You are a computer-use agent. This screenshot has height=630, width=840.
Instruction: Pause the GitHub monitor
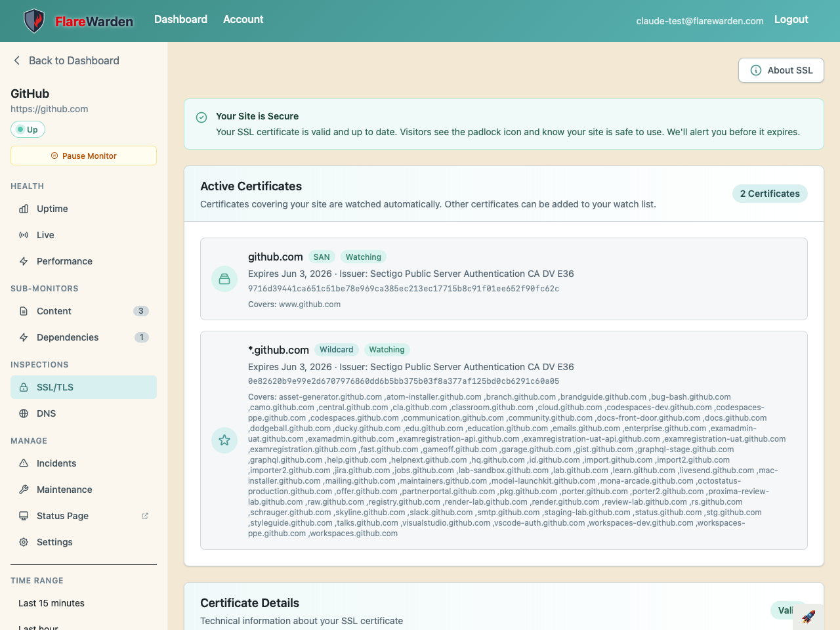pos(83,156)
